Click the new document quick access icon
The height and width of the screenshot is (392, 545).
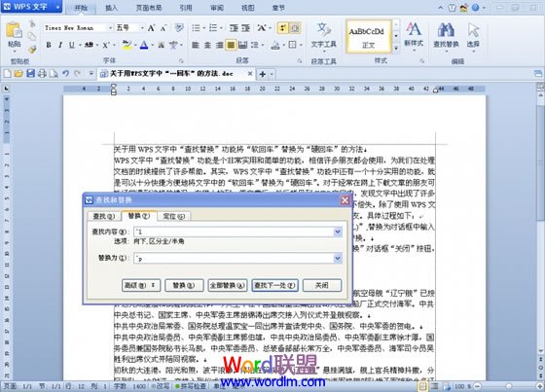[x=8, y=73]
